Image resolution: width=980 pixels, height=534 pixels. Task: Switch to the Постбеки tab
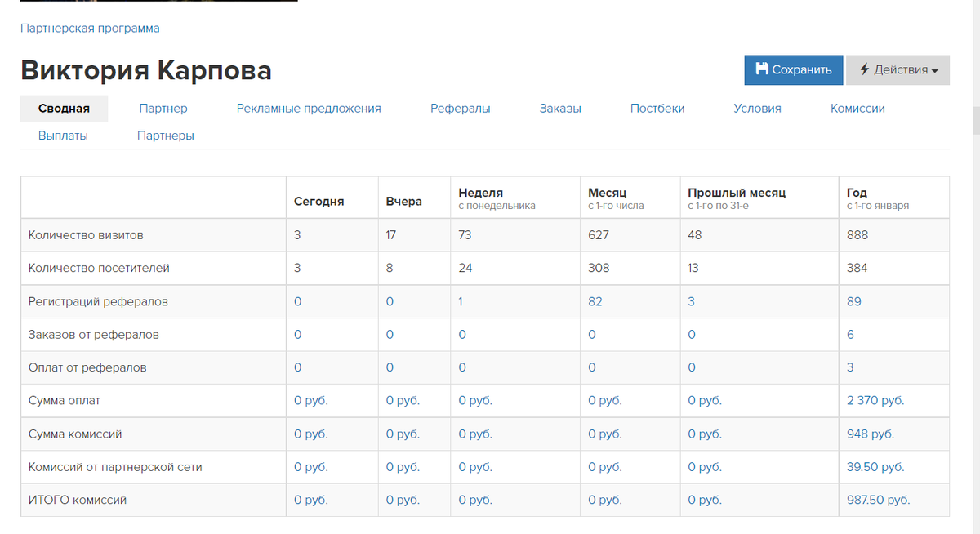coord(657,108)
